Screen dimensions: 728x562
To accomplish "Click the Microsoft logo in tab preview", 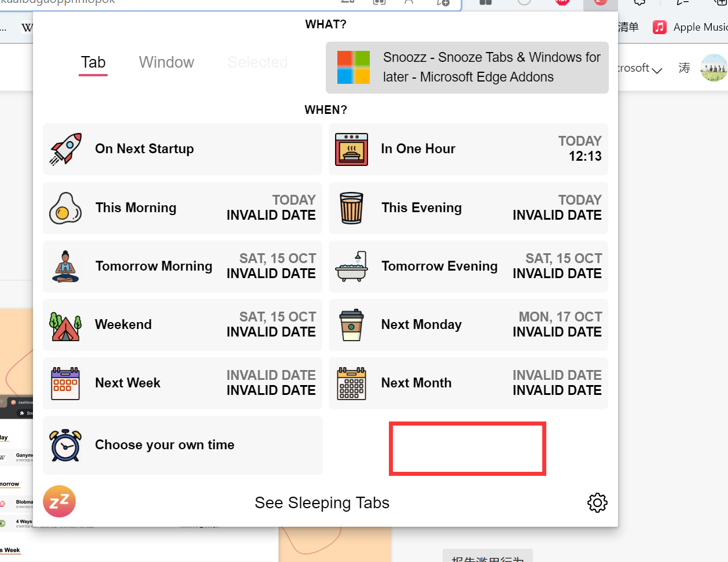I will point(354,68).
